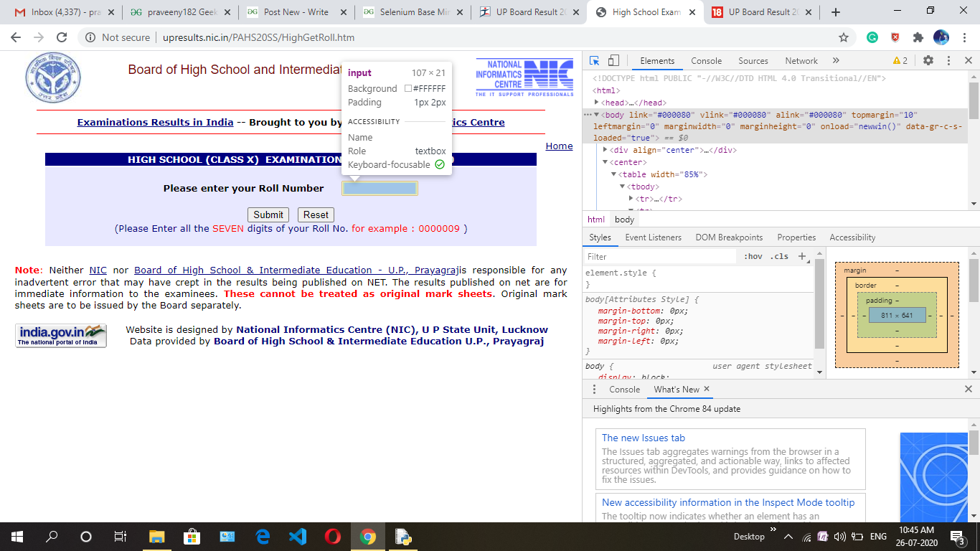
Task: Open The new Issues tab link
Action: (644, 438)
